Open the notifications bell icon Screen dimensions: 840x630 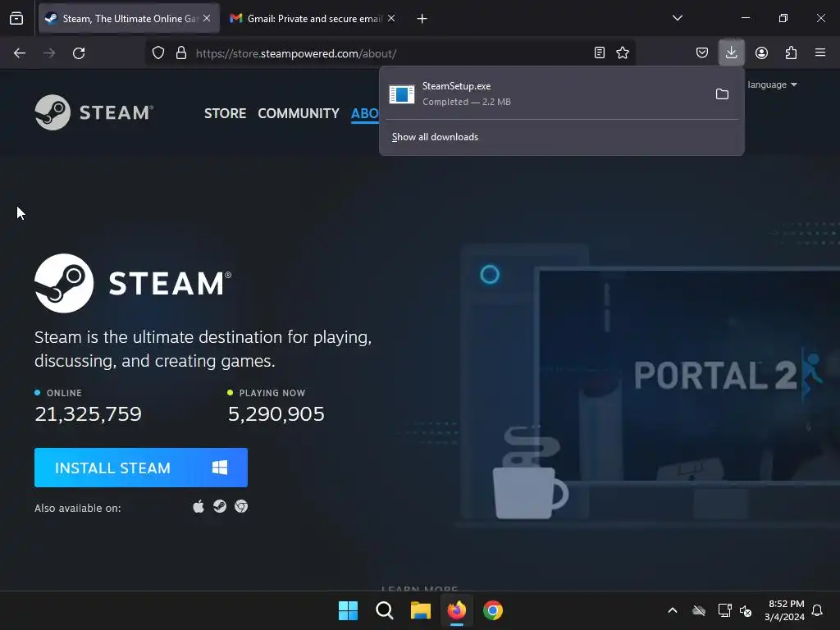[817, 610]
